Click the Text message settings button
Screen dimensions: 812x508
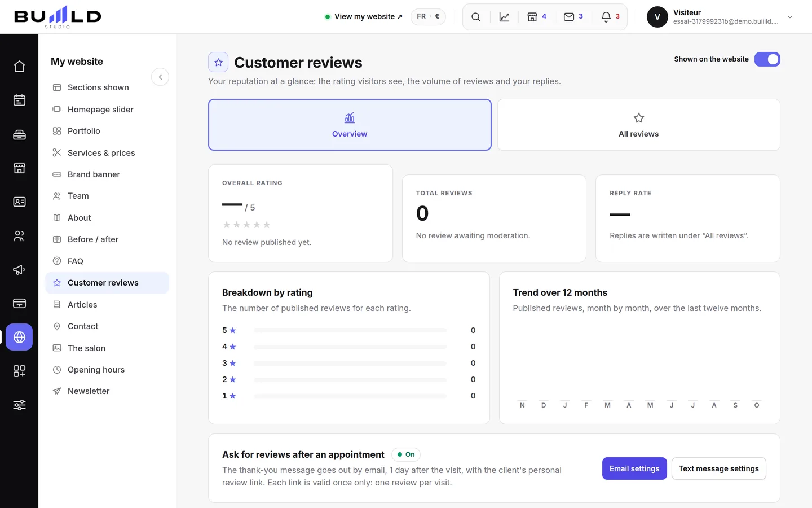[719, 468]
